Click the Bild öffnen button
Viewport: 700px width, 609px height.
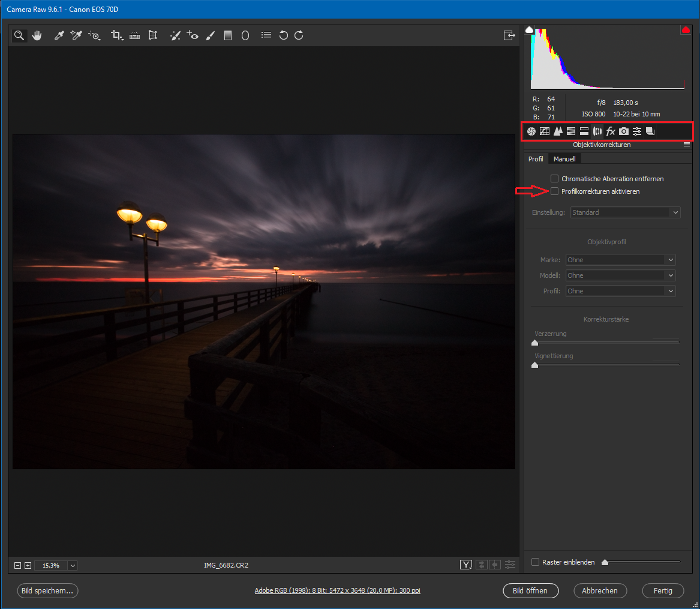[x=530, y=590]
